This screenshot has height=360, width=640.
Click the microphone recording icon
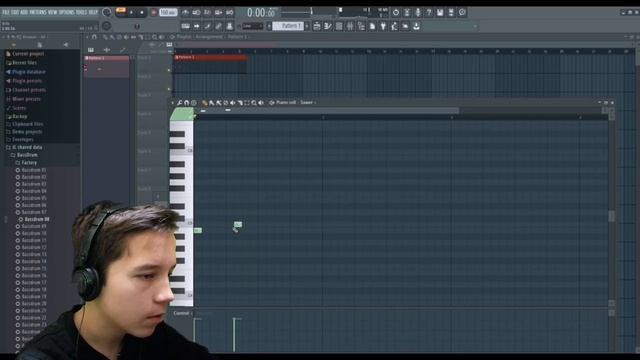(x=418, y=13)
